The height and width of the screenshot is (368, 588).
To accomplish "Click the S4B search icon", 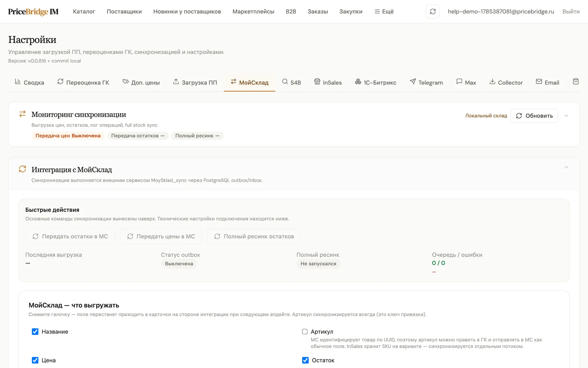I will coord(285,82).
